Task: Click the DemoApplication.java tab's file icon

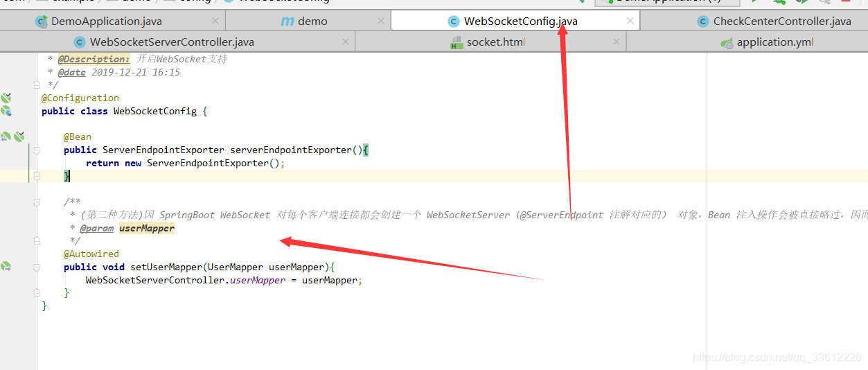Action: 42,21
